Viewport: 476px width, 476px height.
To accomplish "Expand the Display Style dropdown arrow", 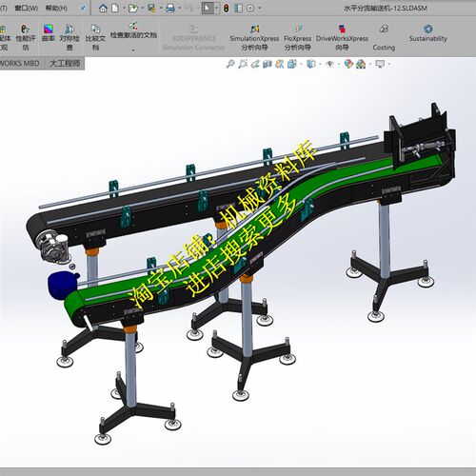I will tap(320, 65).
